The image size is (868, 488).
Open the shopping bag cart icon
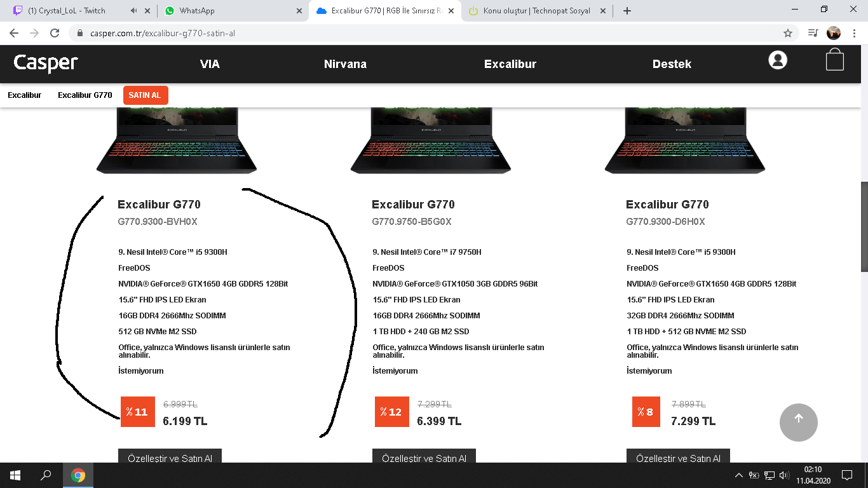[x=835, y=60]
